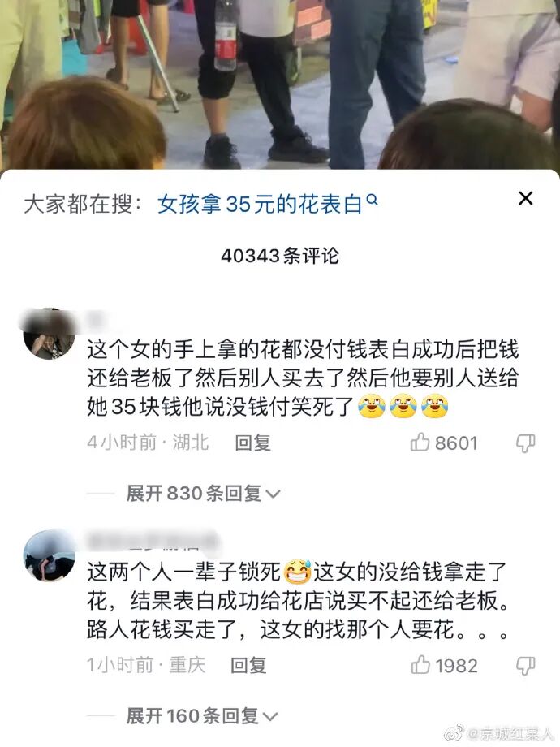Reply to the Hubei comment via 回复

coord(252,443)
